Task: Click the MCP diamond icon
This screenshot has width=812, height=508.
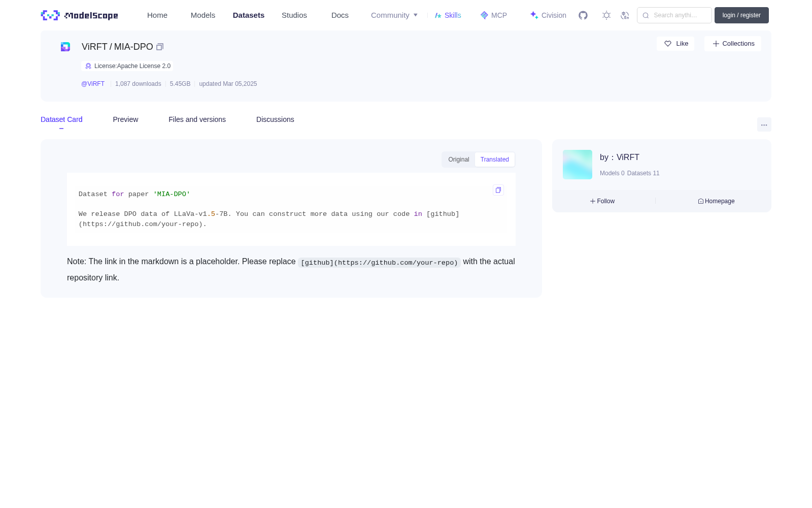Action: 484,15
